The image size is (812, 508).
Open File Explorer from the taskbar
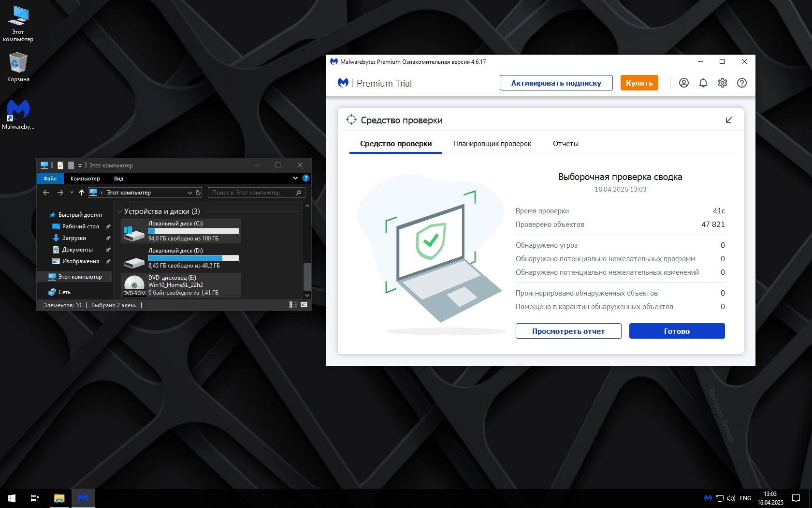pyautogui.click(x=59, y=498)
